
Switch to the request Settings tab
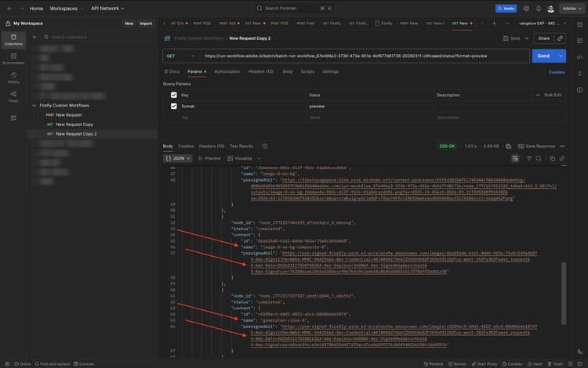tap(330, 71)
